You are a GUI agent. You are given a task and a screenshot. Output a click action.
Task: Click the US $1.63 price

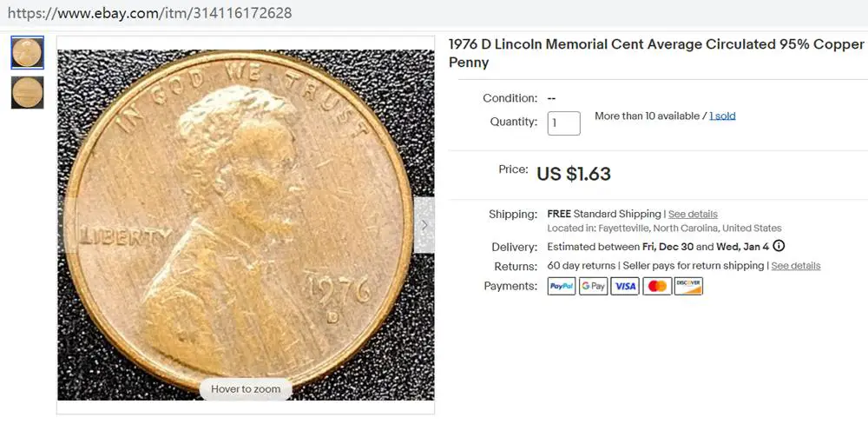click(x=574, y=174)
